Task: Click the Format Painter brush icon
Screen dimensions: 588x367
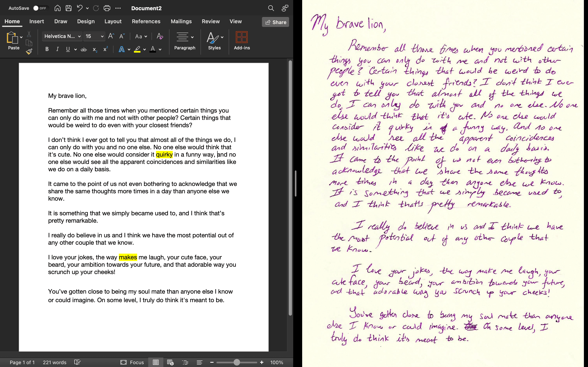Action: pyautogui.click(x=29, y=51)
